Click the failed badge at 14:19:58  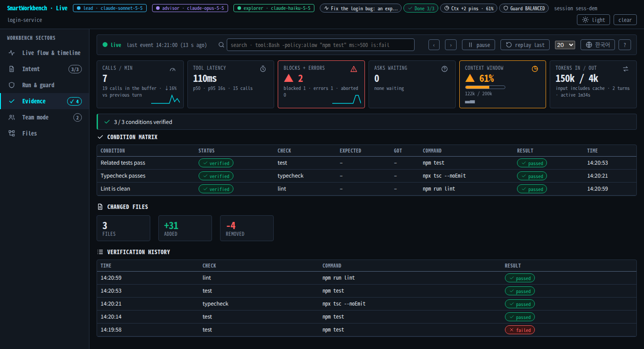point(520,330)
